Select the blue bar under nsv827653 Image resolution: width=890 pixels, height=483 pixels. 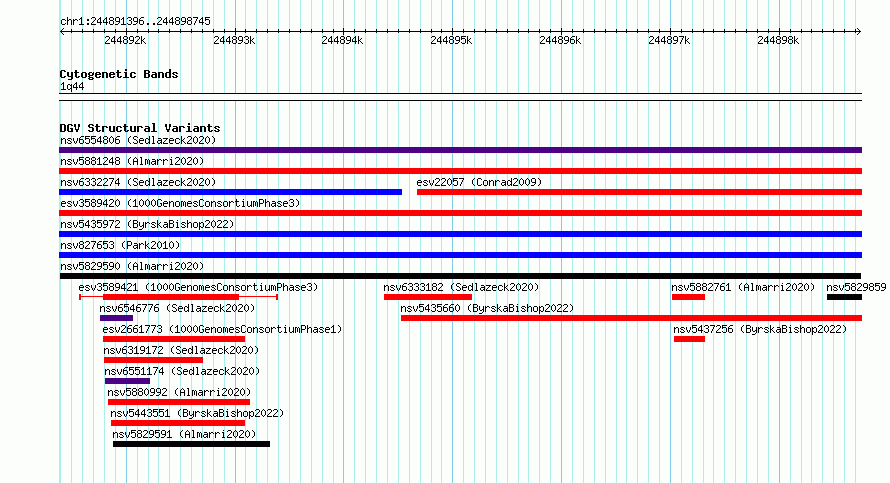coord(460,255)
